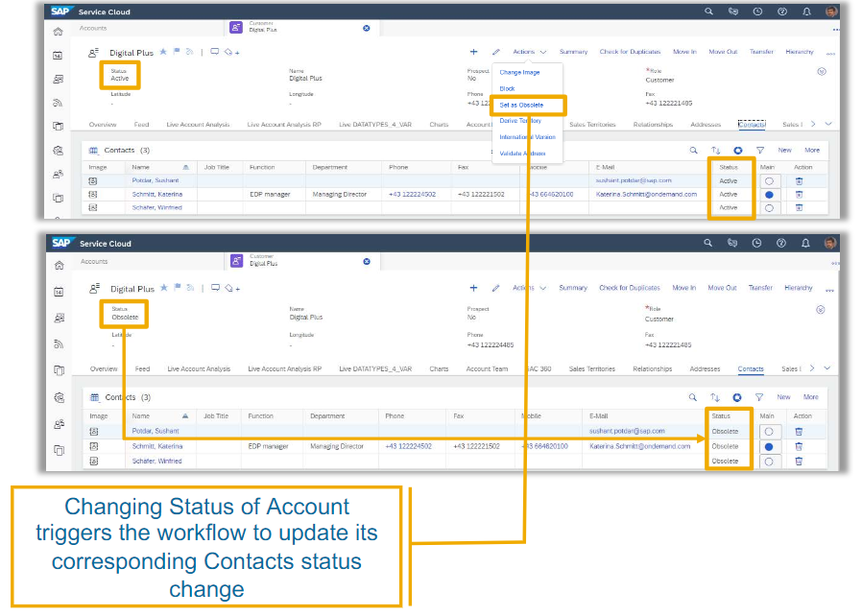Go to Home in the lower window's sidebar
Image resolution: width=862 pixels, height=616 pixels.
59,266
